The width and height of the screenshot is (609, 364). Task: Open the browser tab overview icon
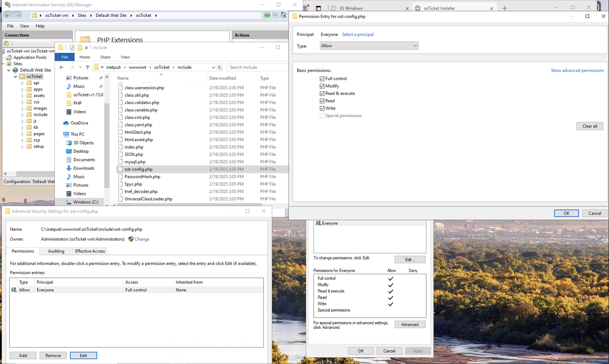tap(318, 8)
